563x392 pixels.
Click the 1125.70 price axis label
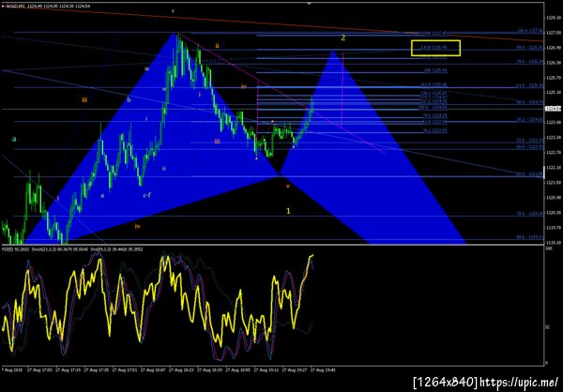pyautogui.click(x=554, y=78)
